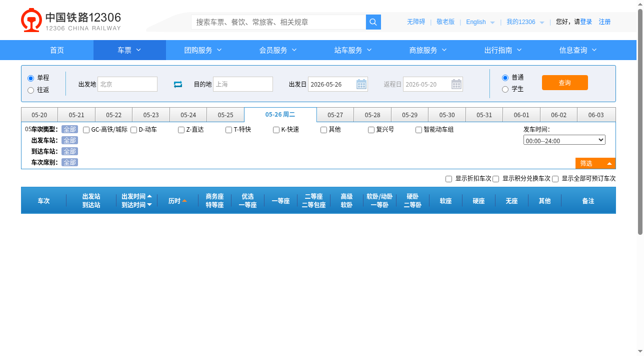Select the 05-20 date tab
Viewport: 644px width, 356px height.
point(39,115)
